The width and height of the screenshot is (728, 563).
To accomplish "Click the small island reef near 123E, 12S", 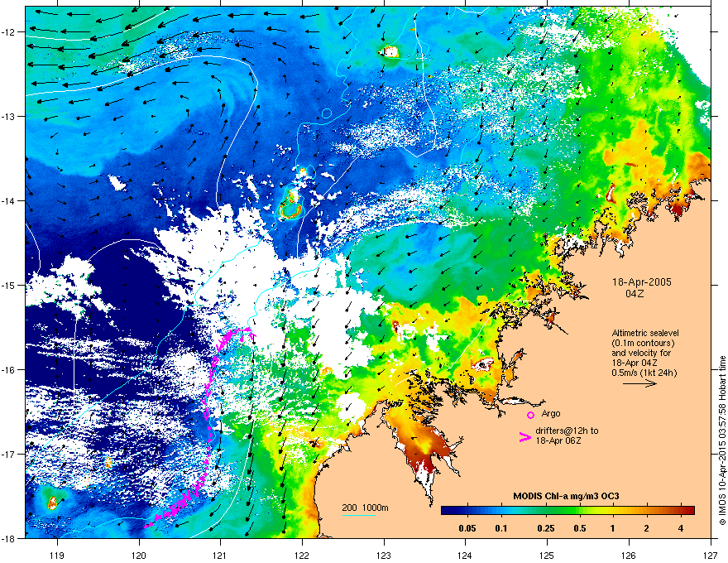I will click(390, 51).
